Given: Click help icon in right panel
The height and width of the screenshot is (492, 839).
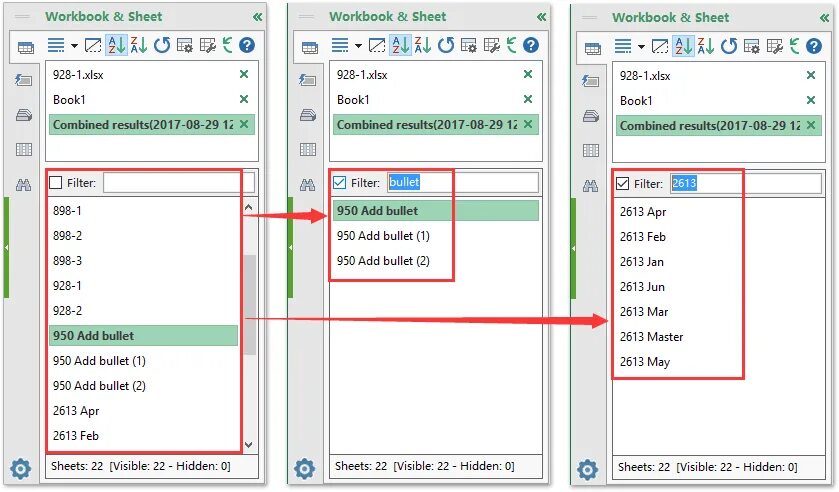Looking at the screenshot, I should tap(814, 46).
